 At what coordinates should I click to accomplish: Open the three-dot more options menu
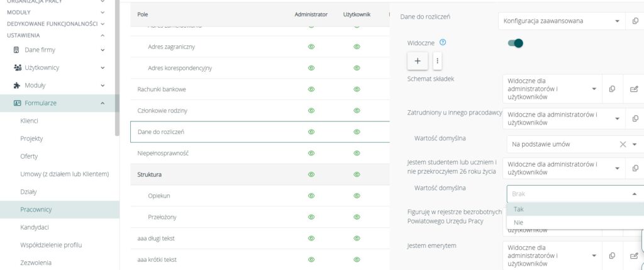point(438,60)
